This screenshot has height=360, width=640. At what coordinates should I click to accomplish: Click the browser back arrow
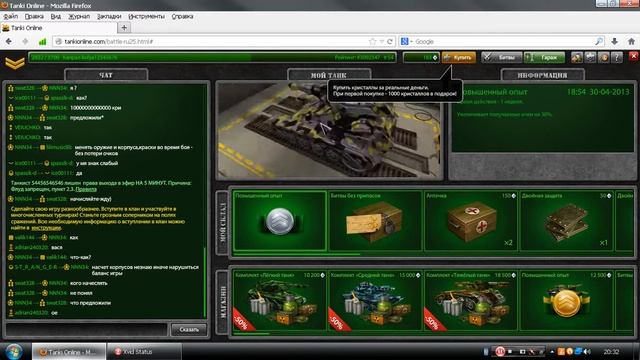[x=9, y=41]
